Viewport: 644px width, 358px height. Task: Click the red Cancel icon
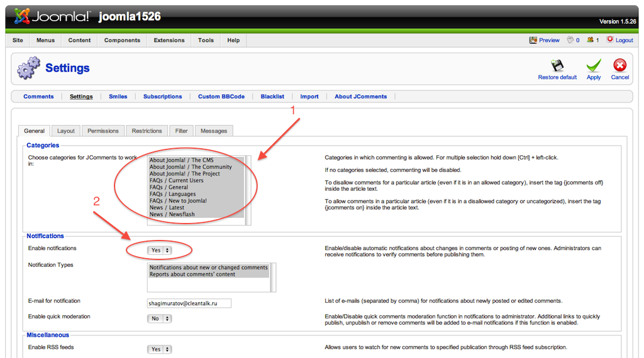[x=619, y=65]
